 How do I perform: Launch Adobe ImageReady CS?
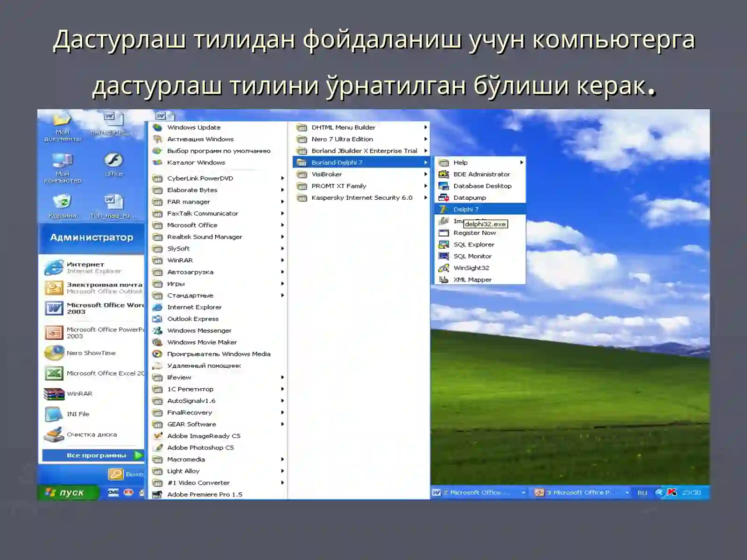tap(217, 436)
